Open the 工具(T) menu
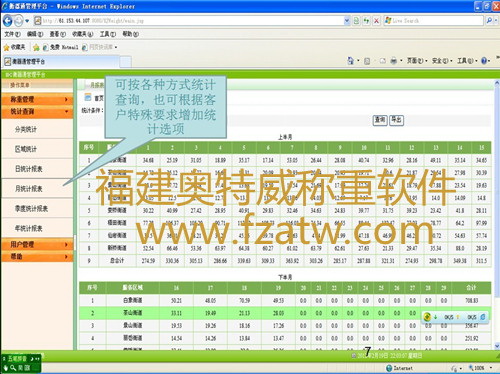Screen dimensions: 500x374 click(108, 34)
